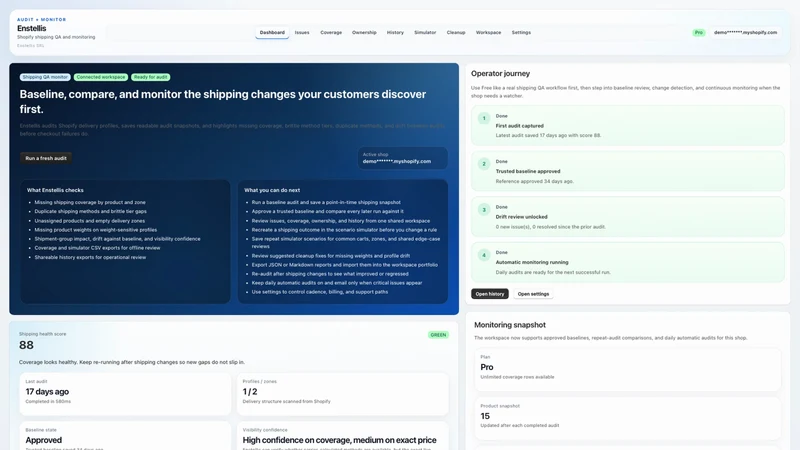
Task: Open history from Operator journey
Action: tap(490, 294)
